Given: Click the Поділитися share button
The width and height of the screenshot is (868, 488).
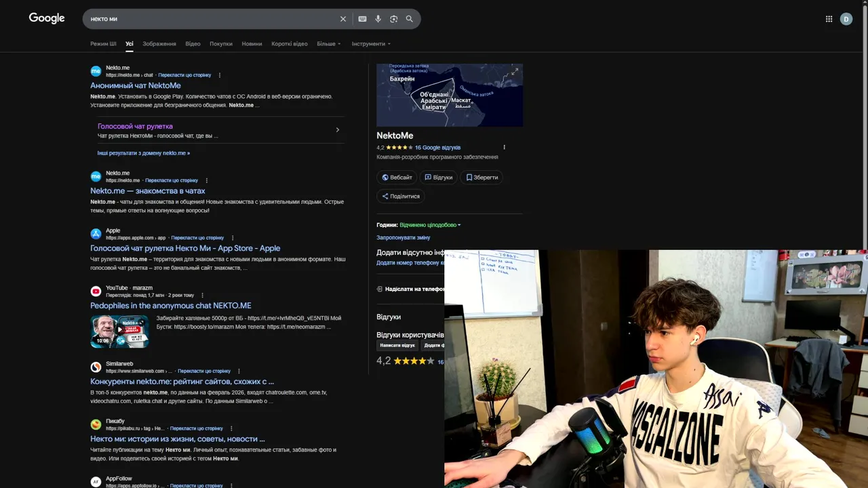Looking at the screenshot, I should [x=401, y=197].
